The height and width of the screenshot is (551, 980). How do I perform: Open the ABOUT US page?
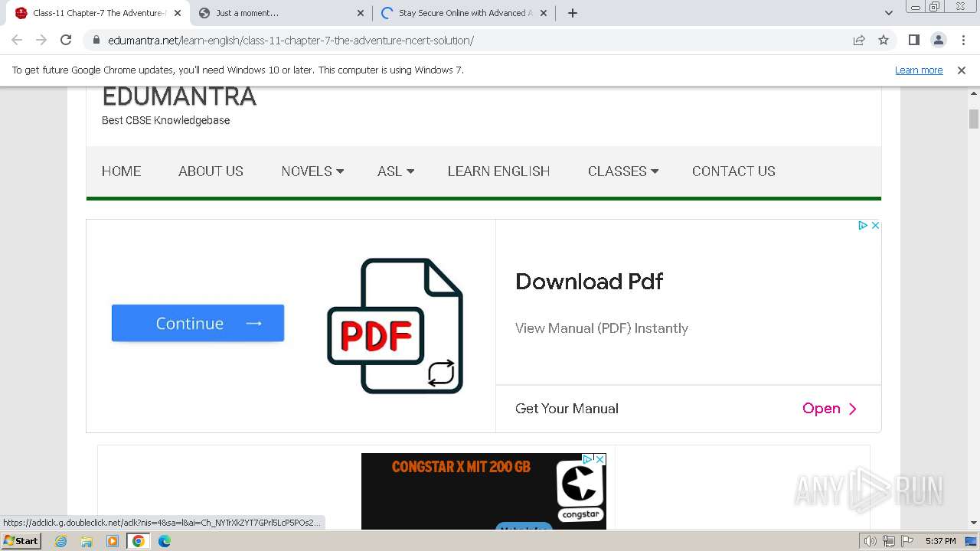[x=211, y=171]
